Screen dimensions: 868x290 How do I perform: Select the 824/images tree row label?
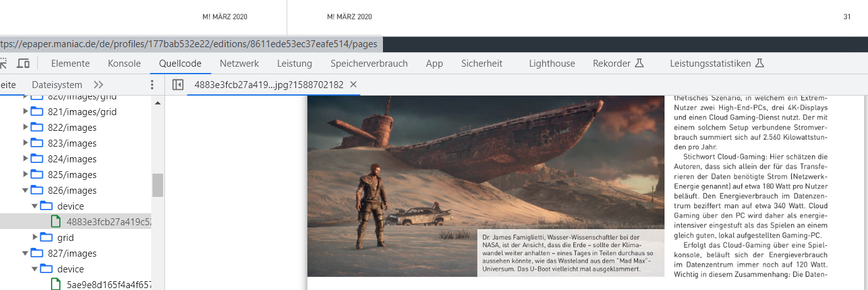(72, 159)
